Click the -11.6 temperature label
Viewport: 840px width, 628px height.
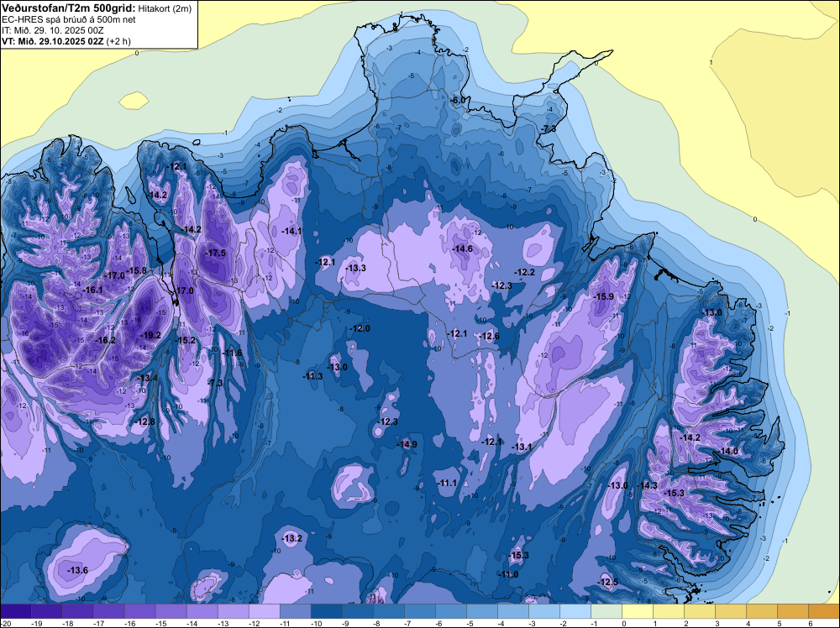(x=232, y=353)
